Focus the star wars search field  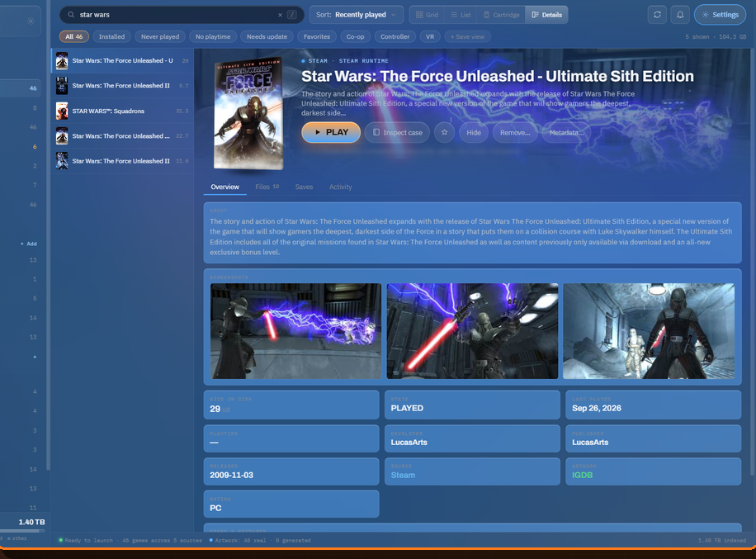[182, 15]
